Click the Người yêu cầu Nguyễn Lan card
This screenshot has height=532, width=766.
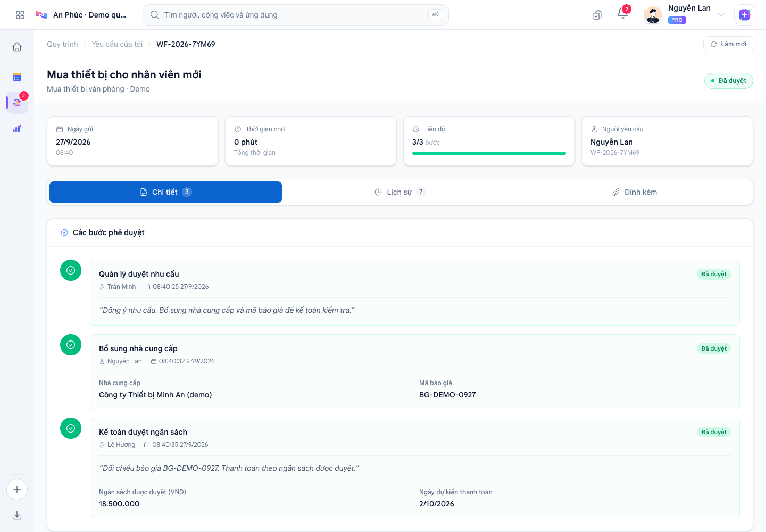(x=668, y=141)
